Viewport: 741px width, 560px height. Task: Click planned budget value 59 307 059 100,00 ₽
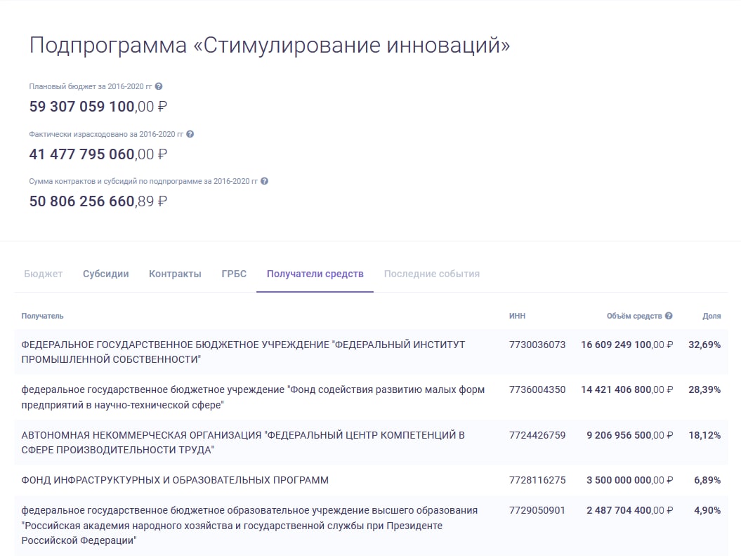point(98,107)
